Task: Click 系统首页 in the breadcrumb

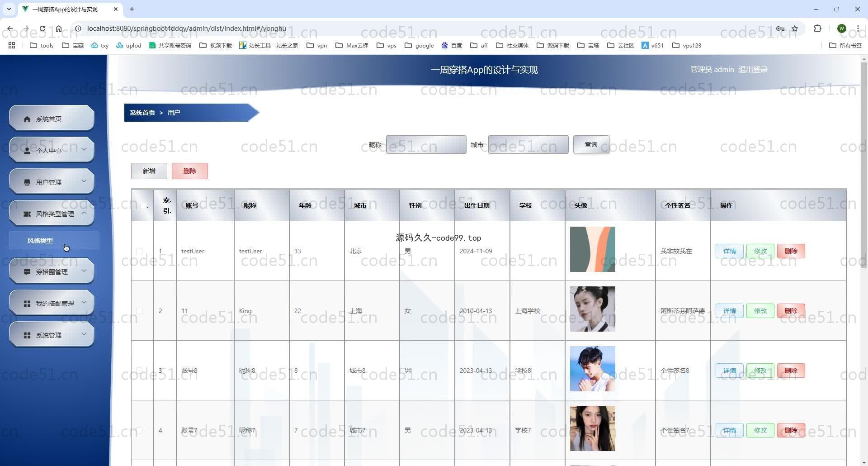Action: [142, 113]
